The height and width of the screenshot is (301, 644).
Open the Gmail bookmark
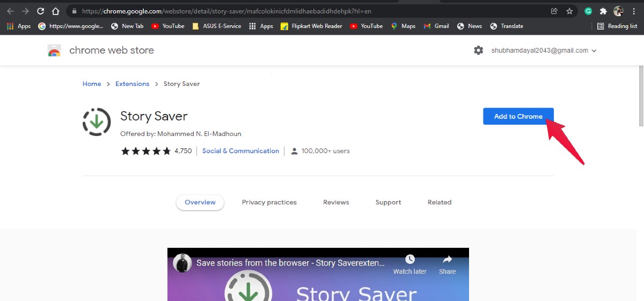(436, 26)
